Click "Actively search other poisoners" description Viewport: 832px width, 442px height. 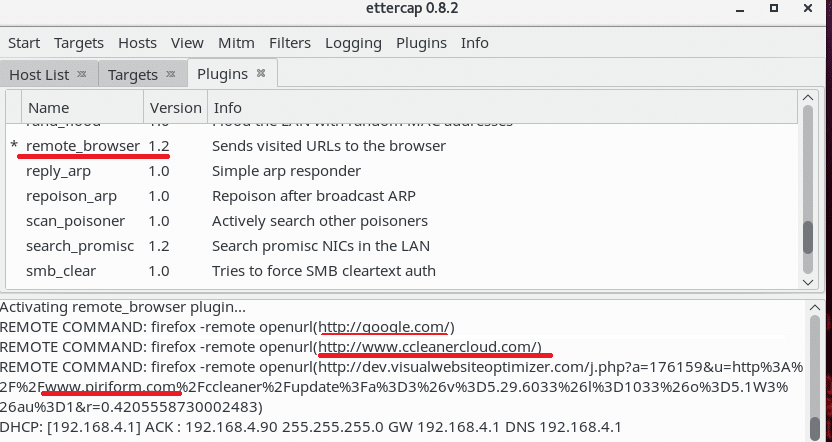tap(320, 221)
